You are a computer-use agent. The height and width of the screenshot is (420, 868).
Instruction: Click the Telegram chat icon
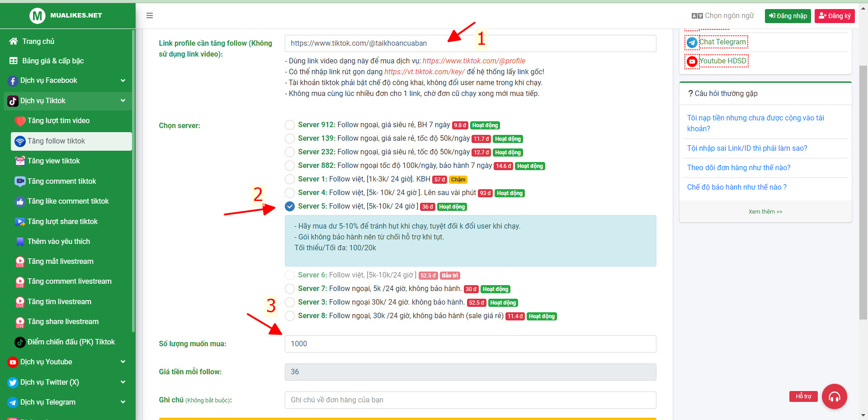(x=692, y=43)
